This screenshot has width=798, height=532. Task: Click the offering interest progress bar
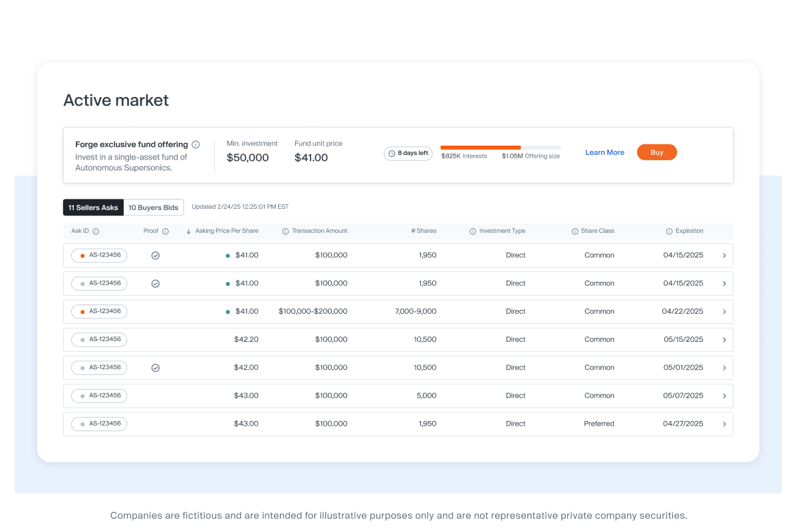[x=501, y=148]
